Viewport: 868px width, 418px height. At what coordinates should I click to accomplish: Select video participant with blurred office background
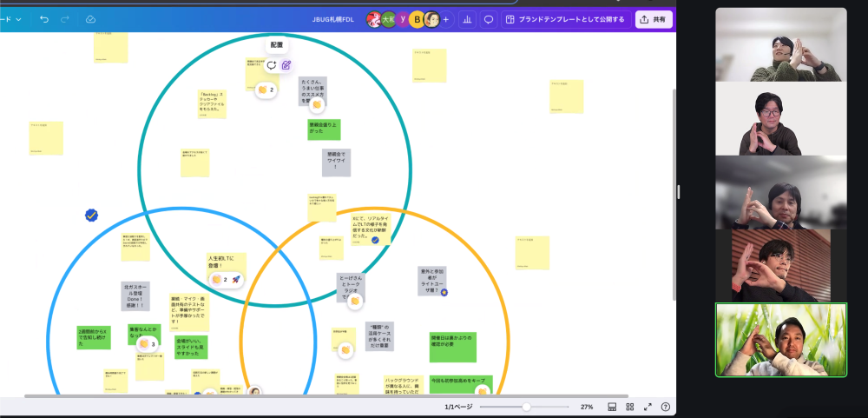pos(781,192)
